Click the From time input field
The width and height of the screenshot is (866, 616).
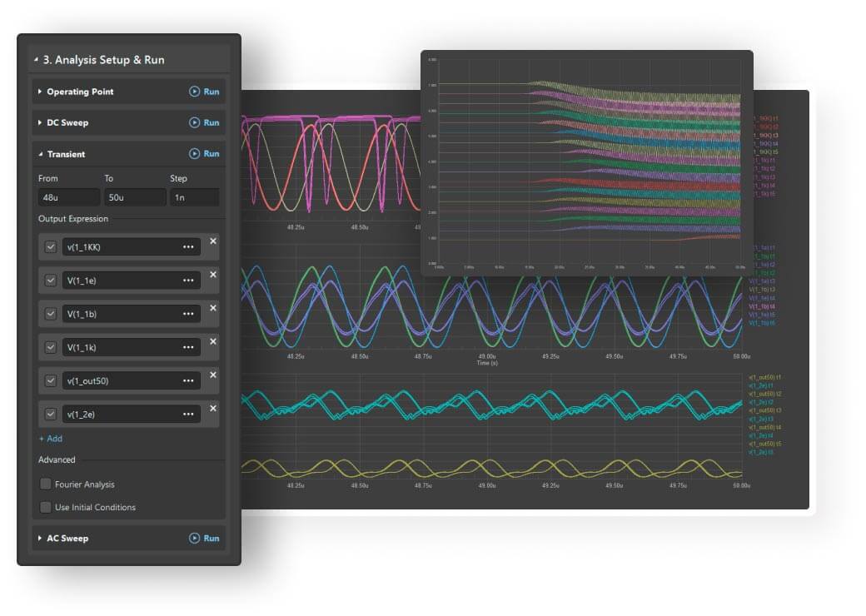(67, 198)
